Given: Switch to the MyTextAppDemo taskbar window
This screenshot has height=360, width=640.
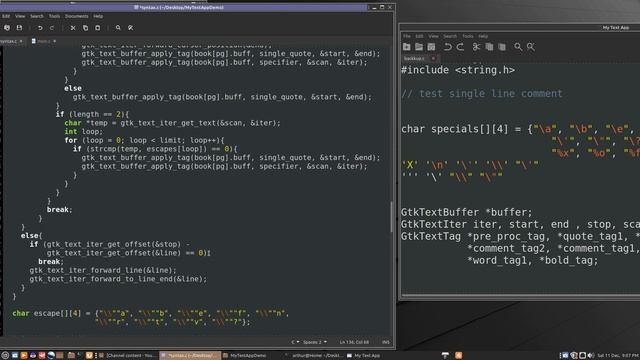Looking at the screenshot, I should [x=245, y=356].
